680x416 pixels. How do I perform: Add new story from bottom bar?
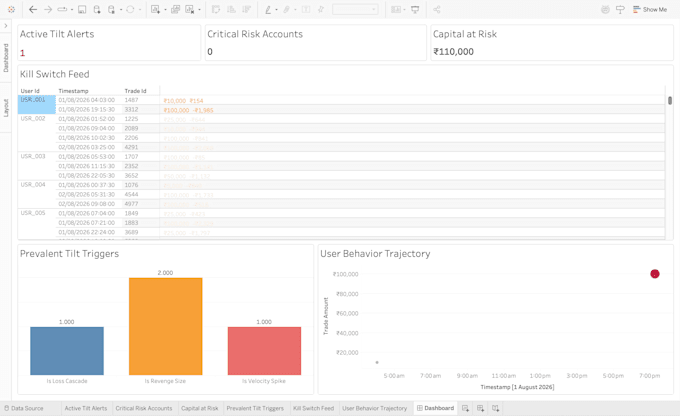[496, 408]
